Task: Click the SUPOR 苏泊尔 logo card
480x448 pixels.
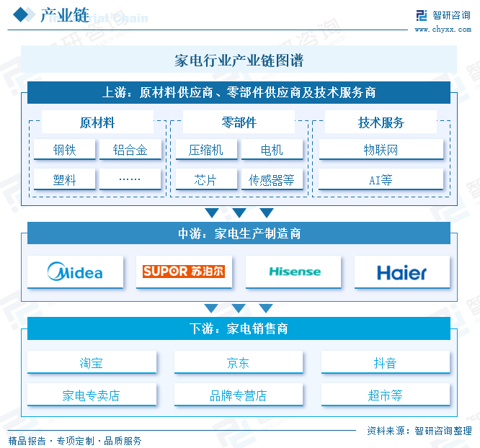Action: [184, 272]
